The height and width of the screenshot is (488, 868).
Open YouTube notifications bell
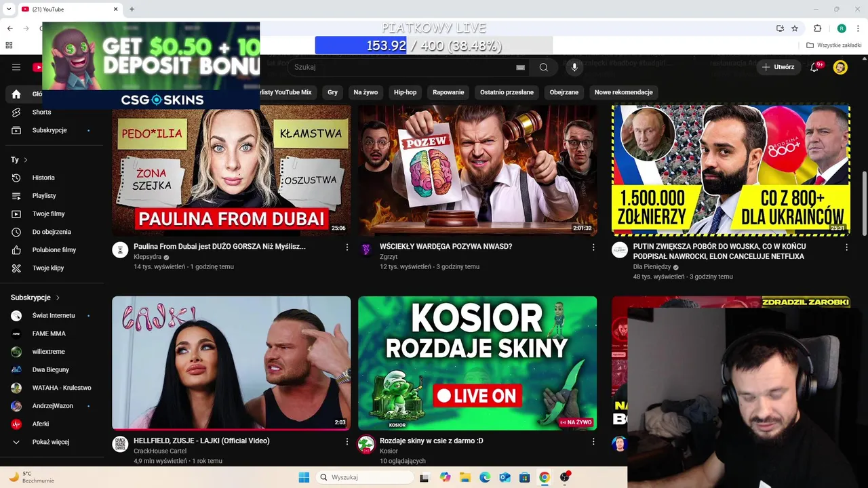[x=814, y=67]
